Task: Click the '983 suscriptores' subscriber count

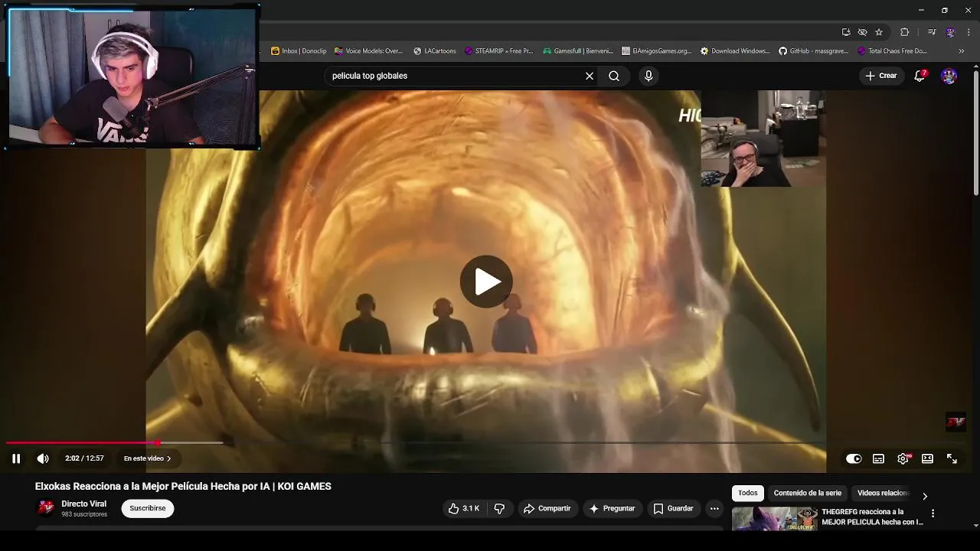Action: 84,514
